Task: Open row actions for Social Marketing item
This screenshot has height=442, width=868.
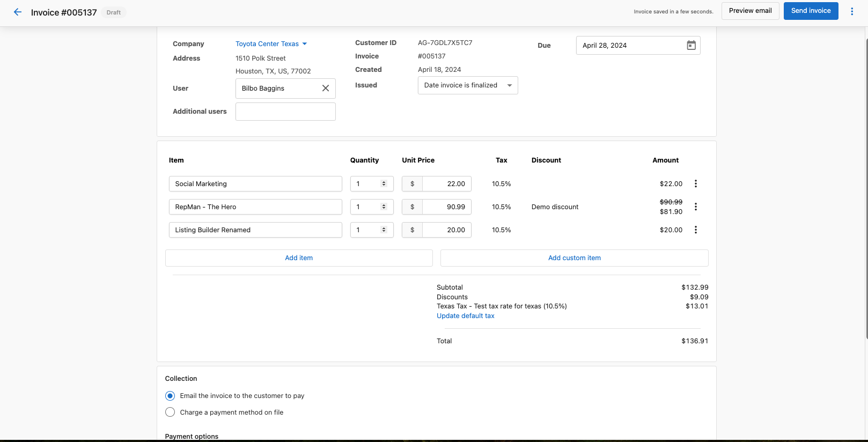Action: [x=696, y=183]
